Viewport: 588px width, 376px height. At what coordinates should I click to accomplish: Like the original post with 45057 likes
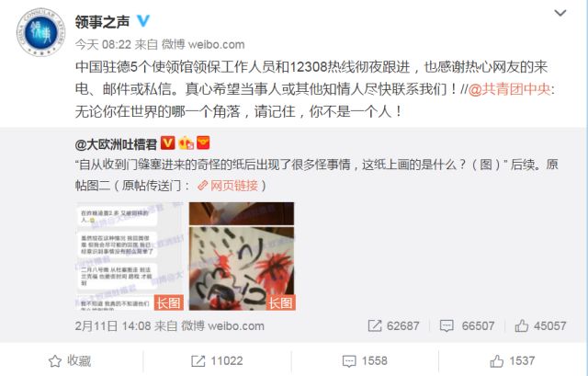[540, 325]
